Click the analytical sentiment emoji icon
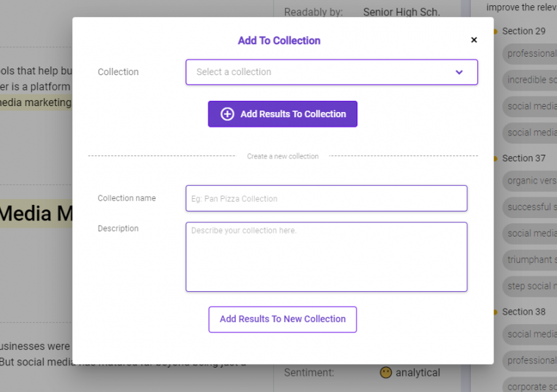The width and height of the screenshot is (557, 392). [x=386, y=372]
